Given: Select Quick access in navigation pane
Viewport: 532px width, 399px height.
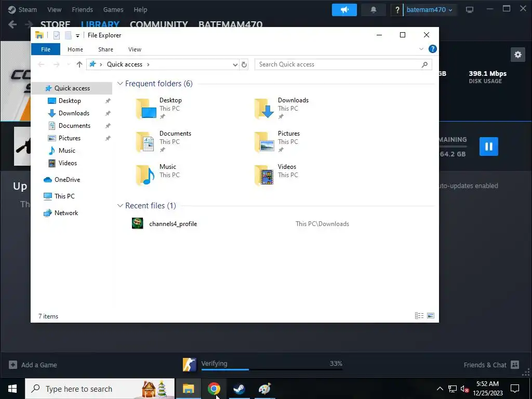Looking at the screenshot, I should 72,88.
